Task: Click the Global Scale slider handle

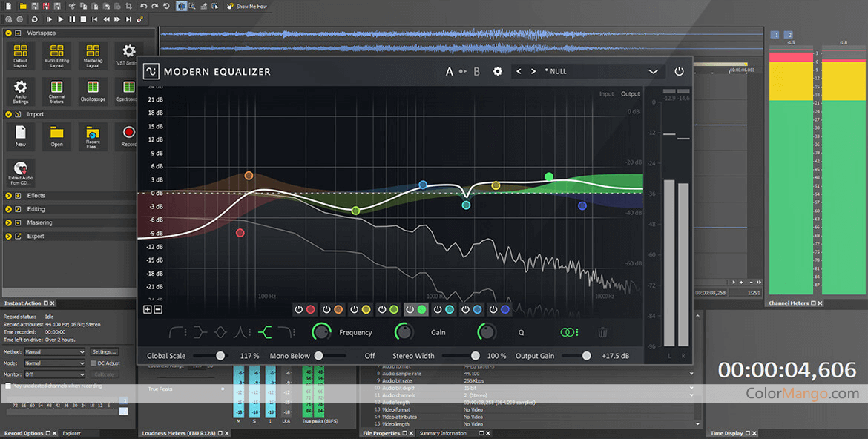Action: point(220,356)
